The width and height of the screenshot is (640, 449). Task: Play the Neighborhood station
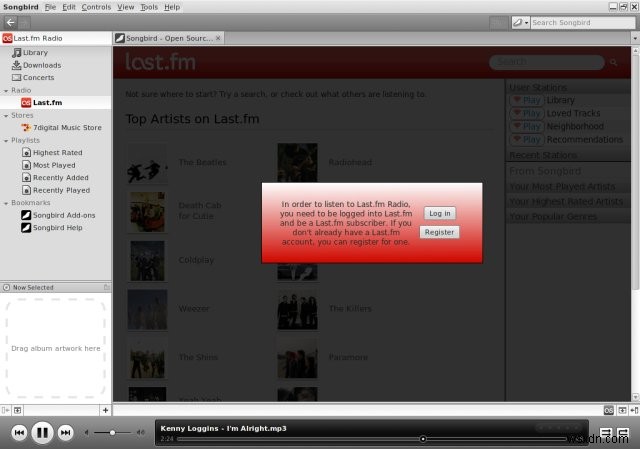point(527,126)
